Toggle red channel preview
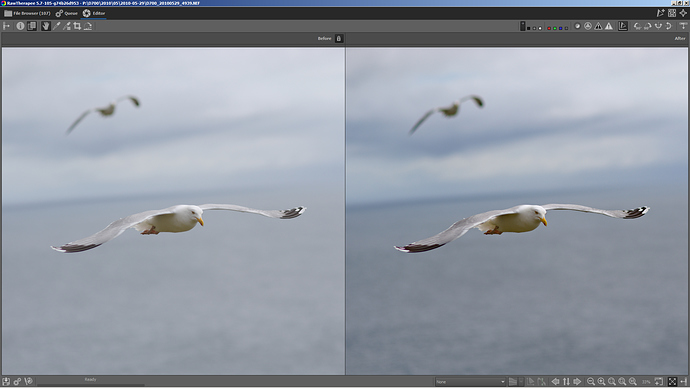Viewport: 690px width, 388px height. pyautogui.click(x=549, y=28)
